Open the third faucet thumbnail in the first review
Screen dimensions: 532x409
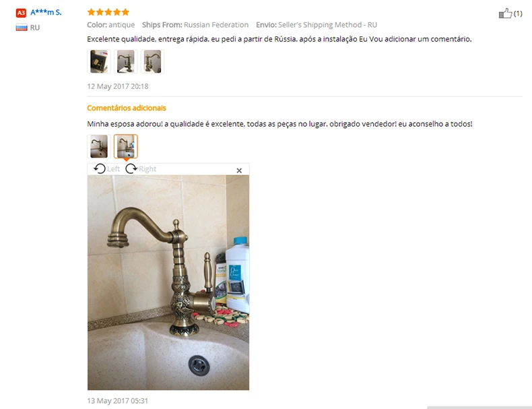tap(152, 61)
